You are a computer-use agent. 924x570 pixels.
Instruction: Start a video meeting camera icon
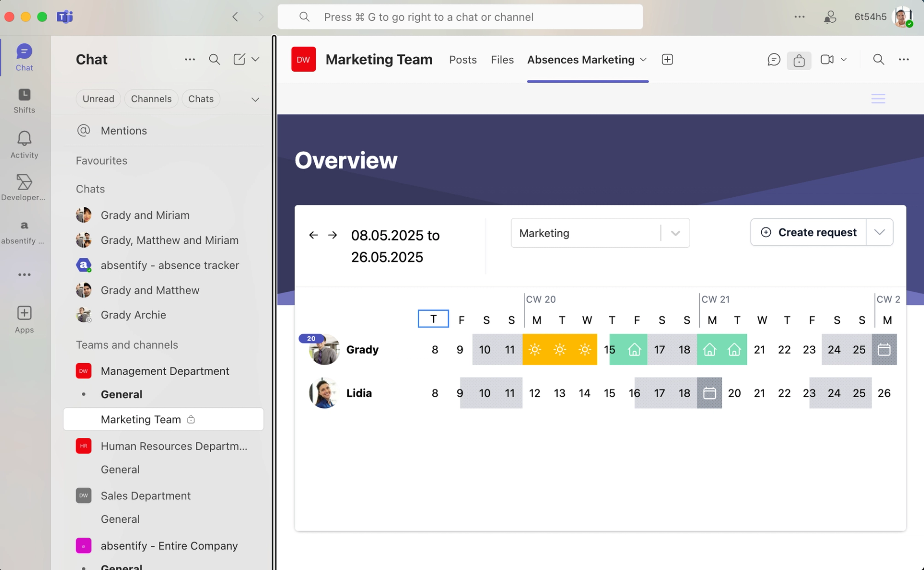click(827, 60)
